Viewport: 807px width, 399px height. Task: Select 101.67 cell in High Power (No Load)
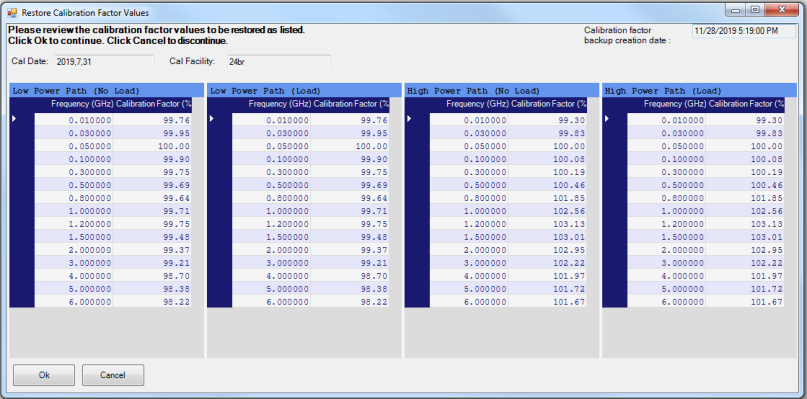[x=548, y=302]
